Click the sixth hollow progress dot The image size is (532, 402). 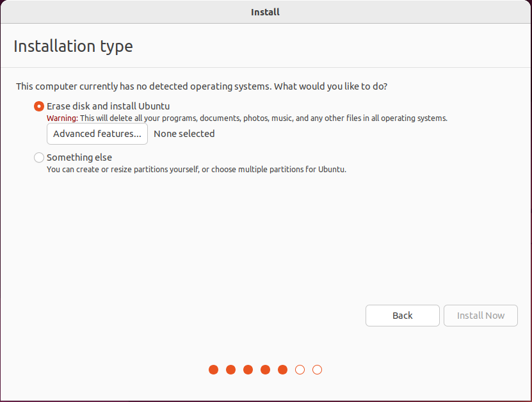coord(300,369)
